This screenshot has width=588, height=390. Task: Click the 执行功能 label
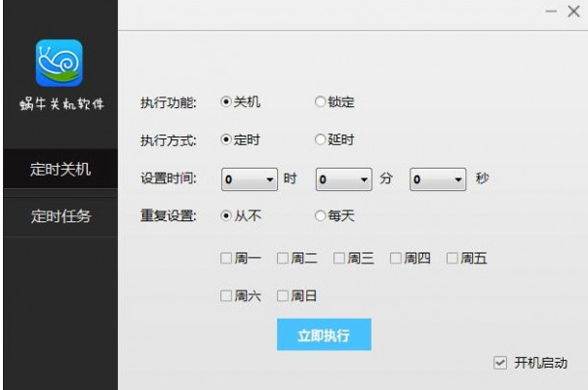[169, 102]
